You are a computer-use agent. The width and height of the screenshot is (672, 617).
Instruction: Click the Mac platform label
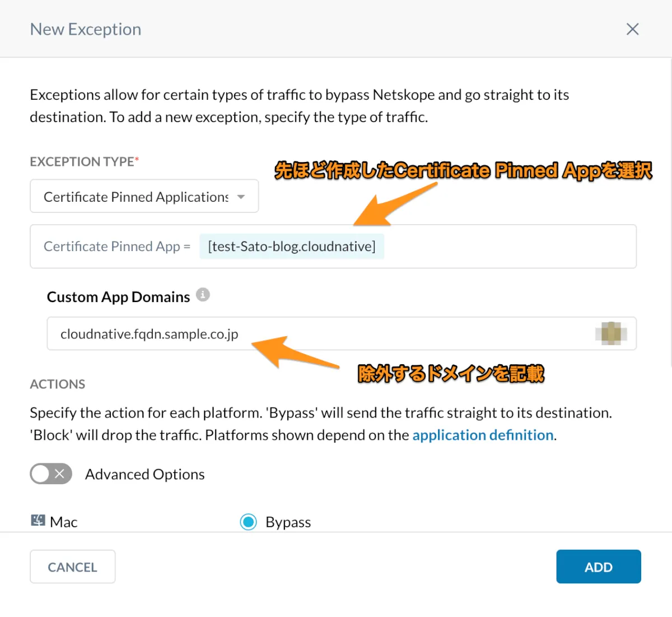point(64,522)
